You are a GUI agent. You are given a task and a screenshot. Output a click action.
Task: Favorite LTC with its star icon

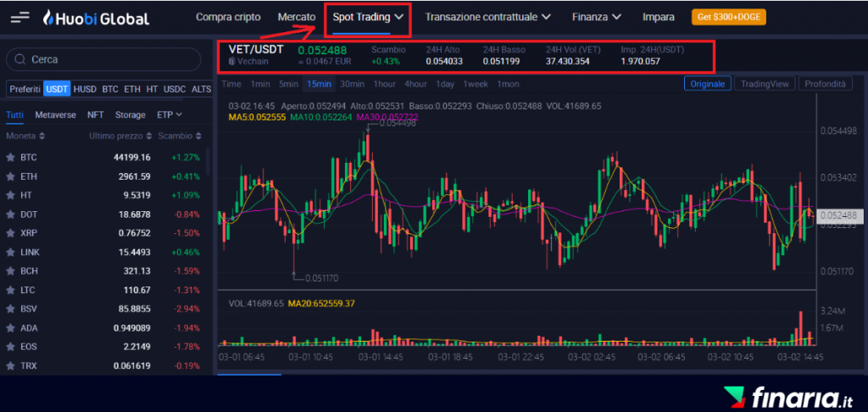[10, 290]
